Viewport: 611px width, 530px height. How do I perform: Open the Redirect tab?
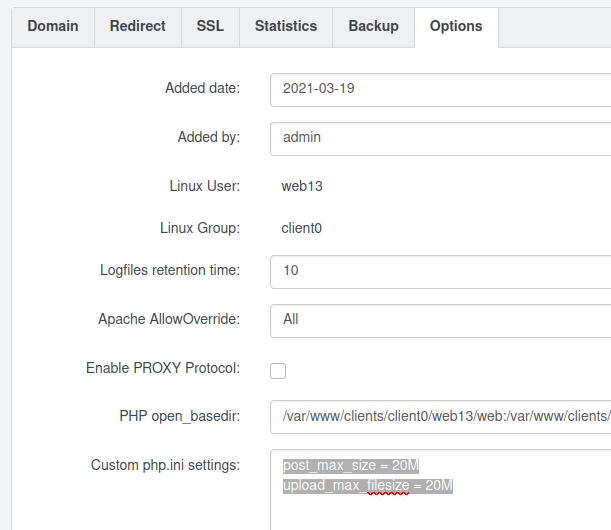pos(138,27)
